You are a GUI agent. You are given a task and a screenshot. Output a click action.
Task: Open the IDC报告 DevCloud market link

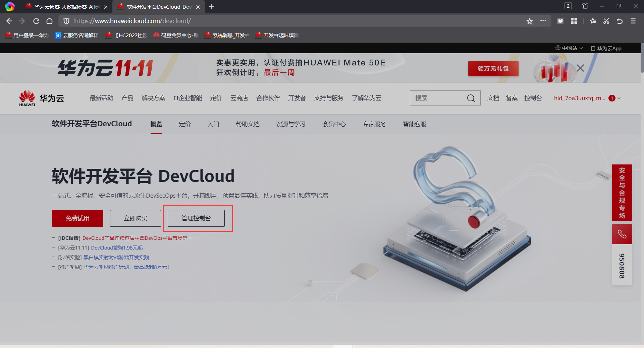point(138,238)
